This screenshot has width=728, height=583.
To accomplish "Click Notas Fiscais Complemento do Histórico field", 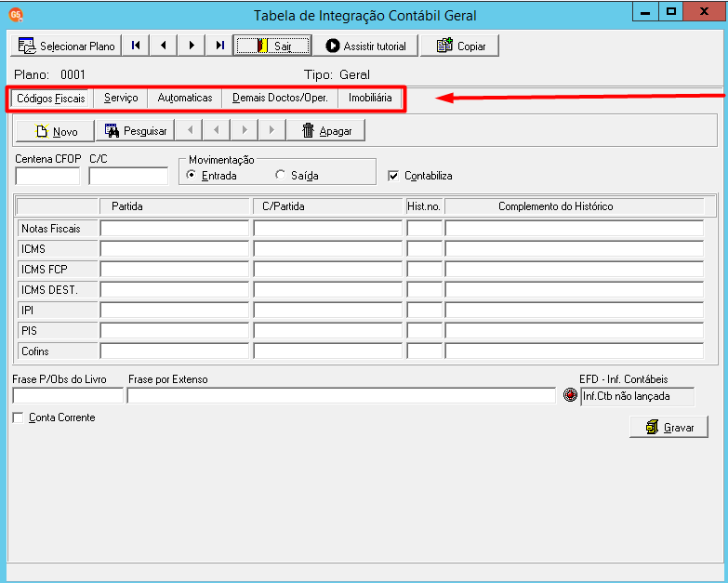I will (x=575, y=229).
